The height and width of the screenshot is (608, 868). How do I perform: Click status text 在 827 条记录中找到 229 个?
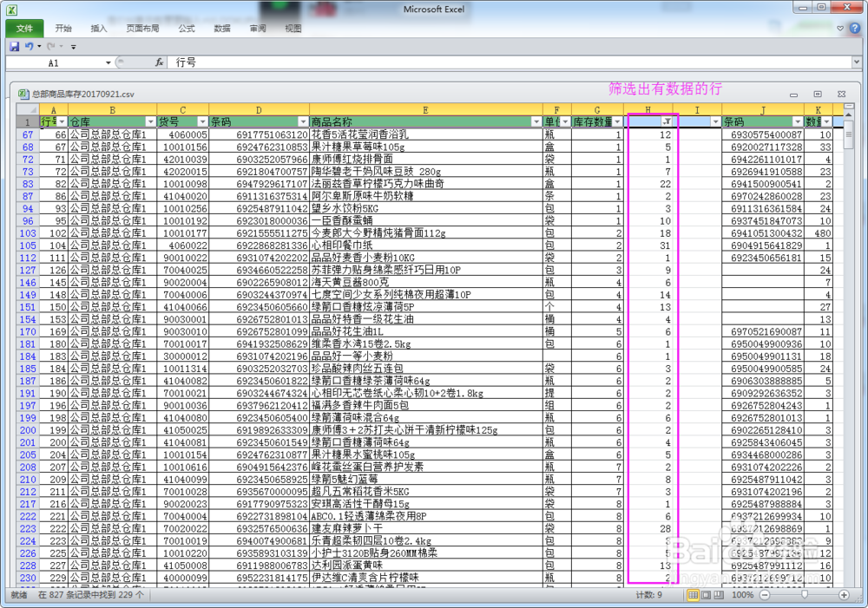coord(91,595)
